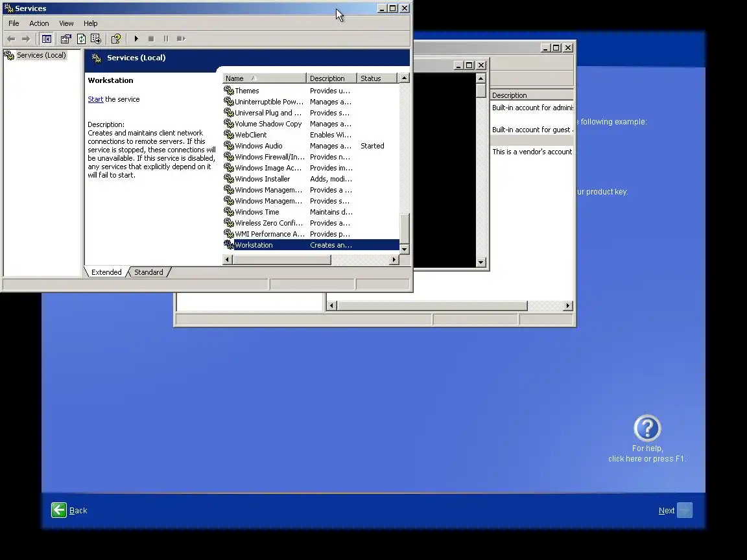Click the WebClient service icon

point(229,135)
